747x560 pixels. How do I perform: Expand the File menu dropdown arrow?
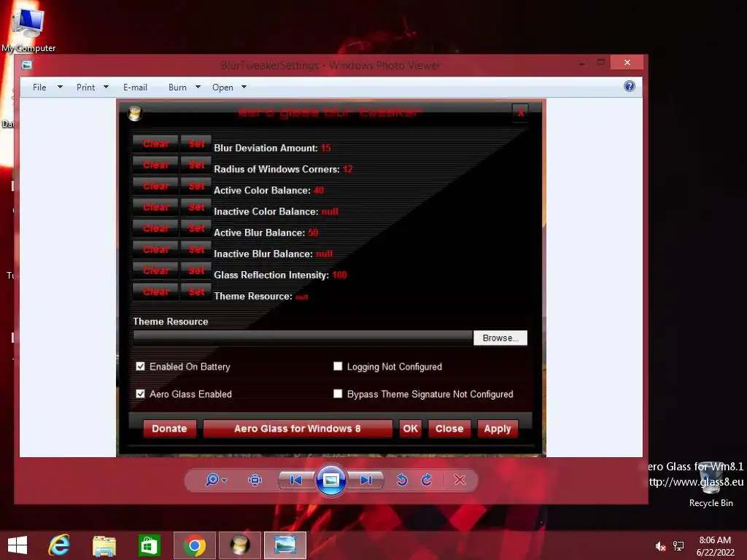coord(60,87)
